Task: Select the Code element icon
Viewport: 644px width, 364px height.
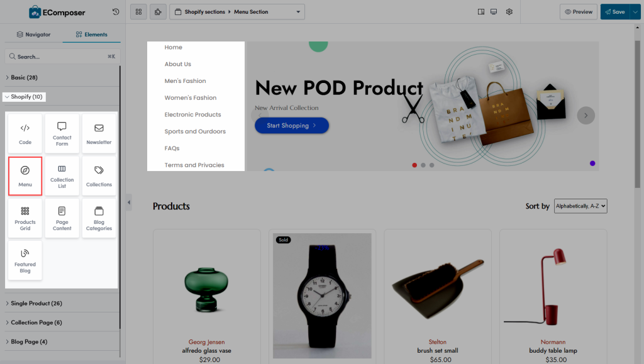Action: 25,128
